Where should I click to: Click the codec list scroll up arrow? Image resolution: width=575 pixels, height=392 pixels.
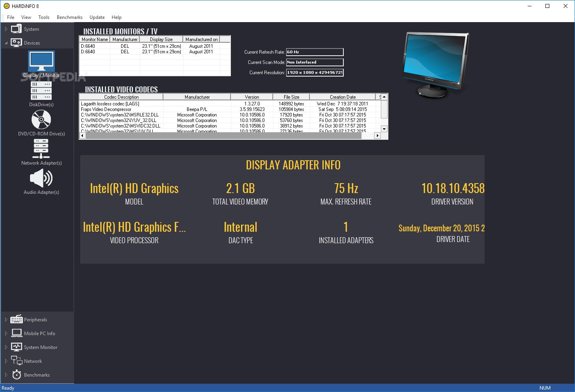tap(384, 97)
